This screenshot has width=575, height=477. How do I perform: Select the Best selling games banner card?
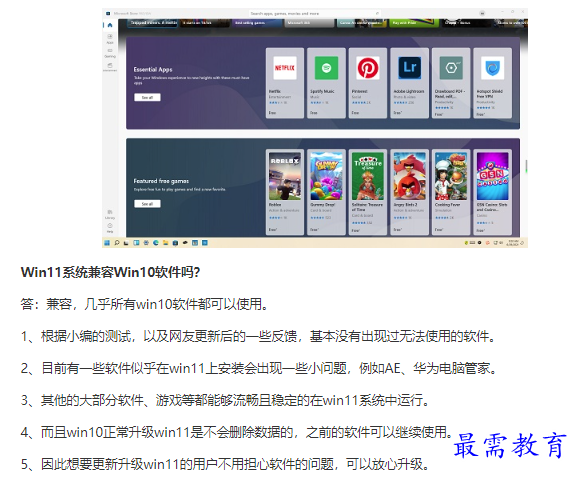(256, 23)
